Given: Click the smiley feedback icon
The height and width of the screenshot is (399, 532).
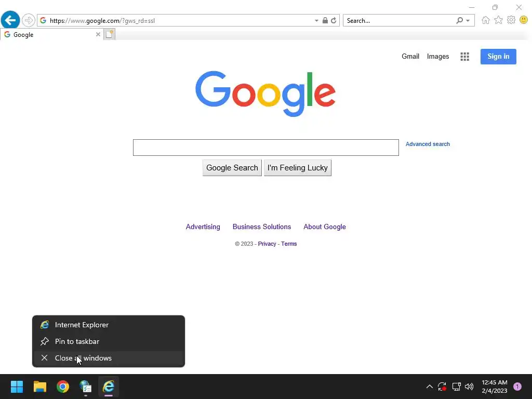Looking at the screenshot, I should click(524, 20).
